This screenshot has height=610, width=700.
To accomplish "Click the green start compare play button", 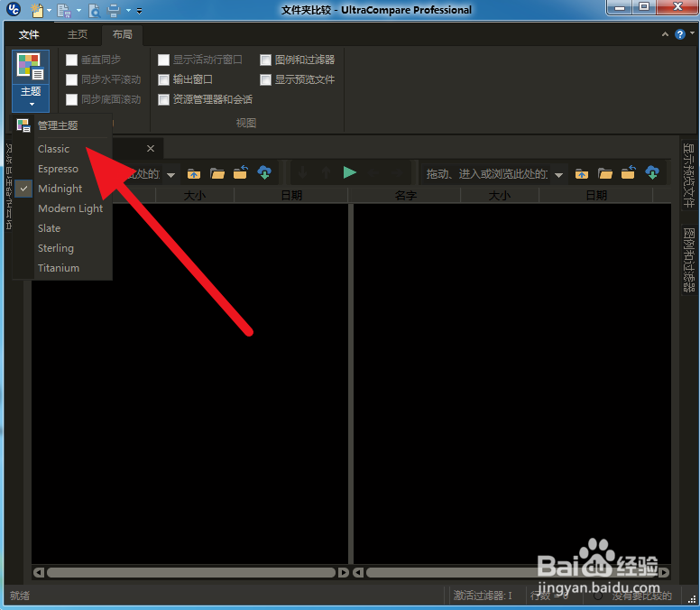I will pos(350,172).
